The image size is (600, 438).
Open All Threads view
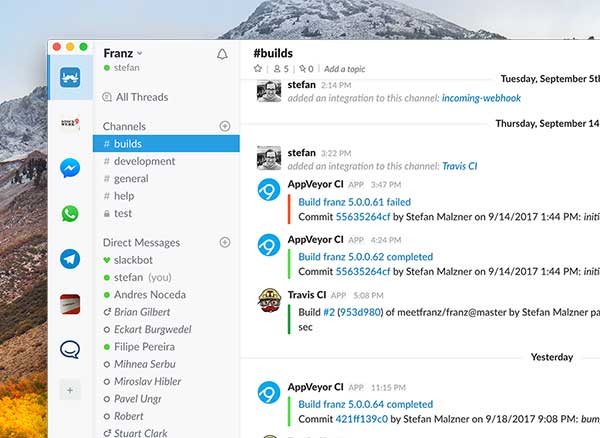(135, 97)
